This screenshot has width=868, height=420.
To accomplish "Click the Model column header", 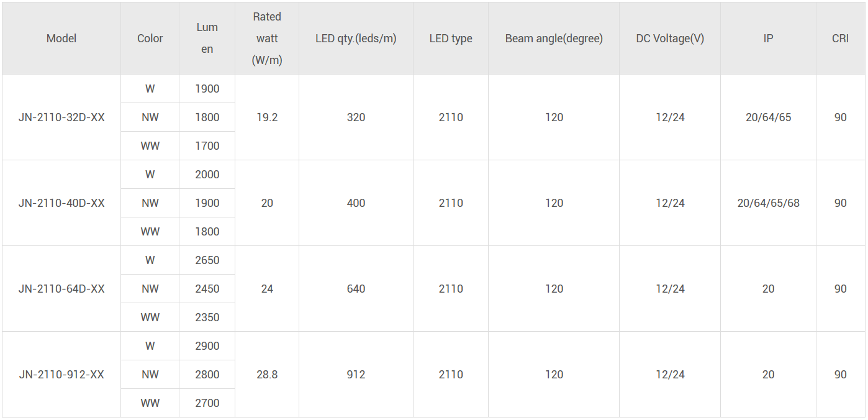I will [61, 39].
